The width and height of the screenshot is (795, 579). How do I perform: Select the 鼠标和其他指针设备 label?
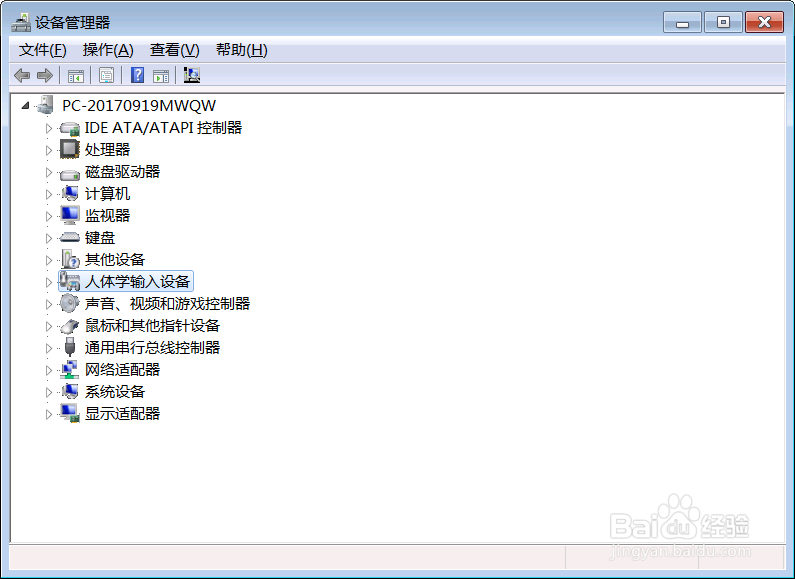pos(152,325)
